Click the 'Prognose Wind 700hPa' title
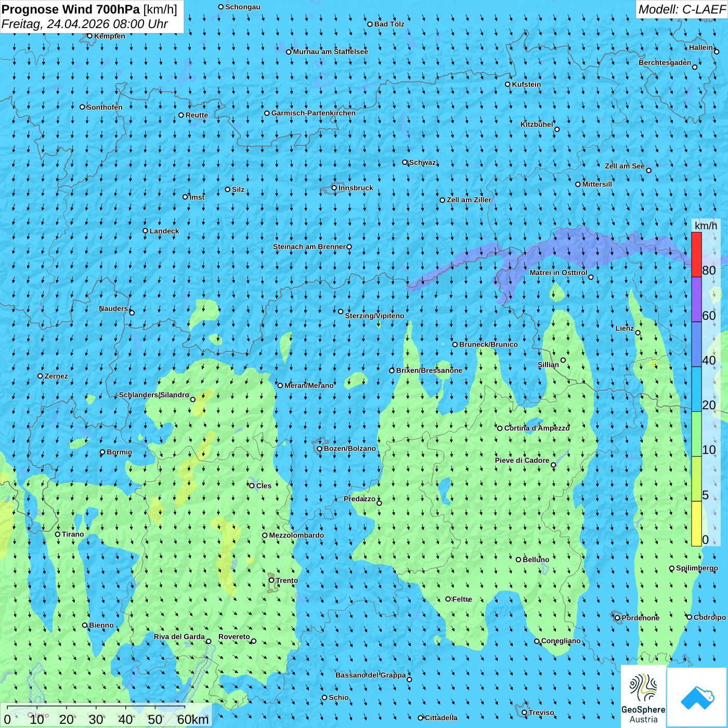Viewport: 728px width, 728px height. (71, 9)
